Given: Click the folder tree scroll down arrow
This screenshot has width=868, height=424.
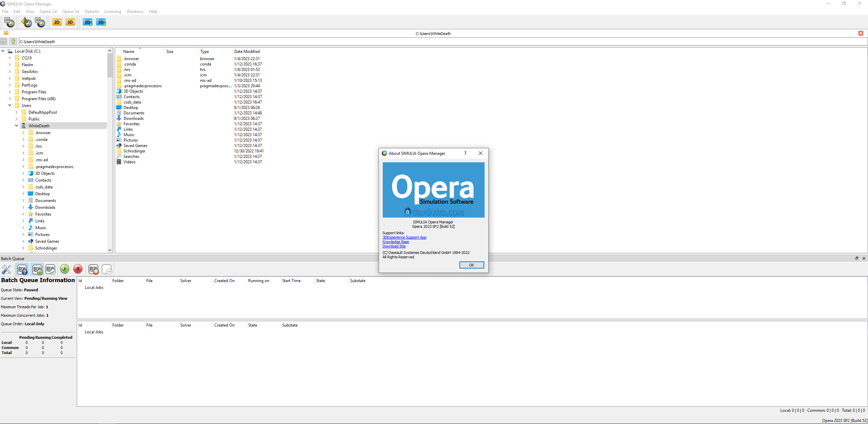Looking at the screenshot, I should (x=110, y=250).
